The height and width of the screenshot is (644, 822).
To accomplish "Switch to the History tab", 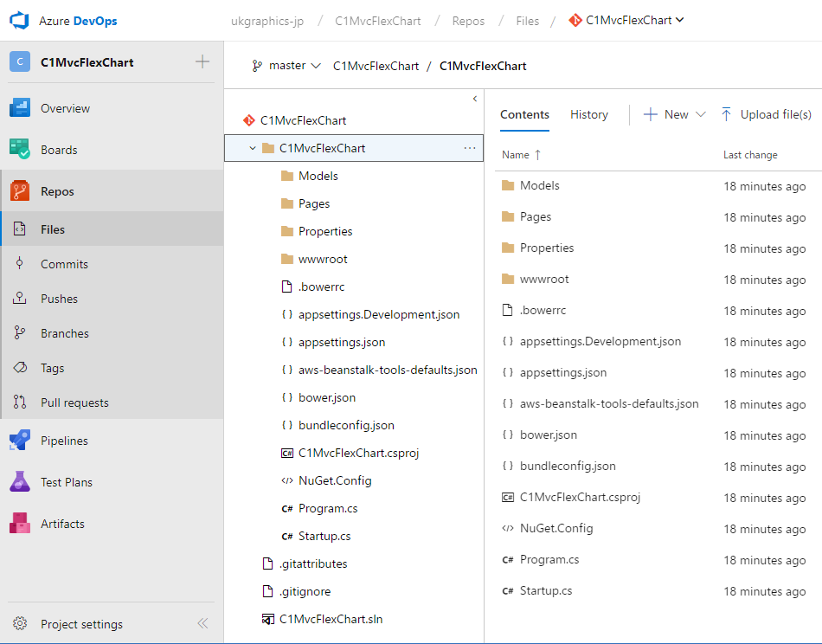I will [x=589, y=114].
